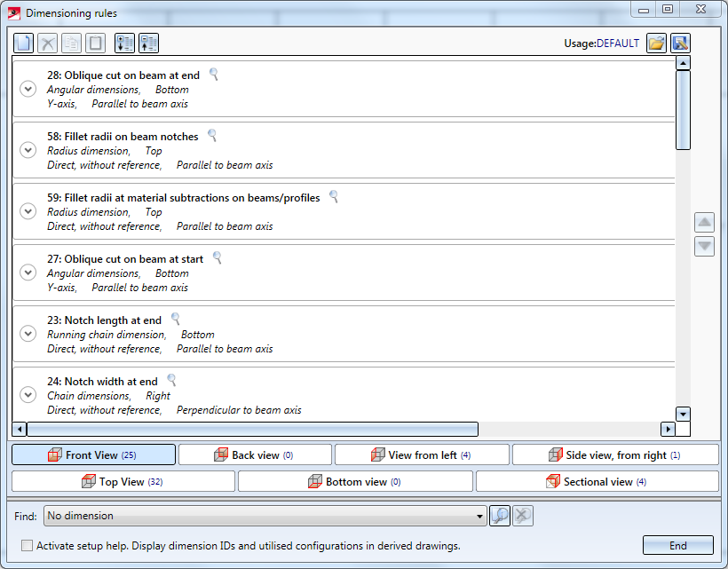Viewport: 728px width, 569px height.
Task: Click the vertical scrollbar thumb of rules list
Action: coord(683,110)
